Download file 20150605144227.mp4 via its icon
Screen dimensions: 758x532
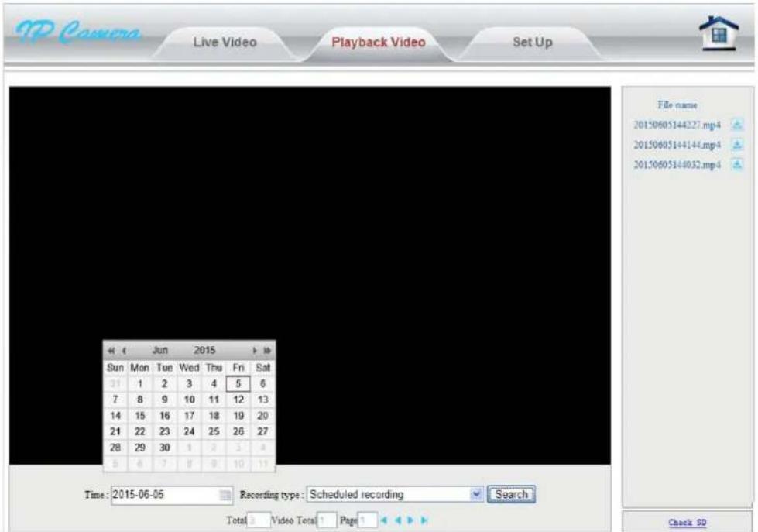pos(737,125)
